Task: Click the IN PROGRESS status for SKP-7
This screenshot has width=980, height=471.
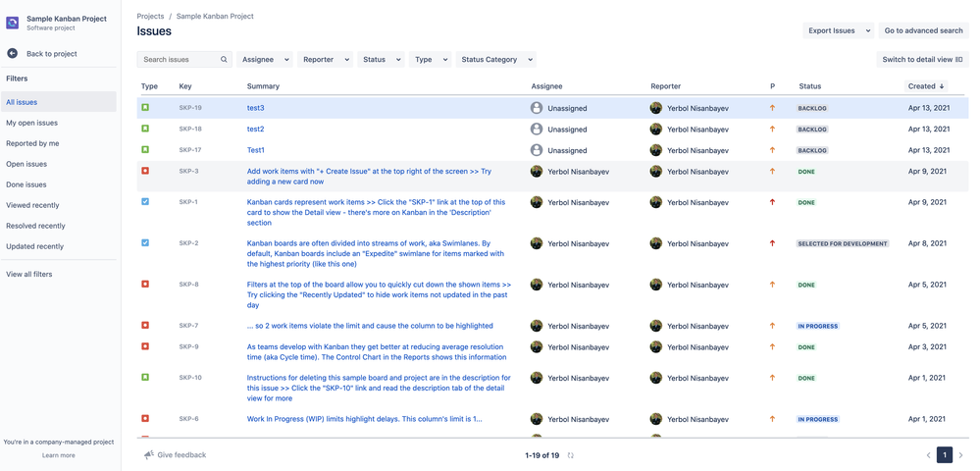Action: click(817, 326)
